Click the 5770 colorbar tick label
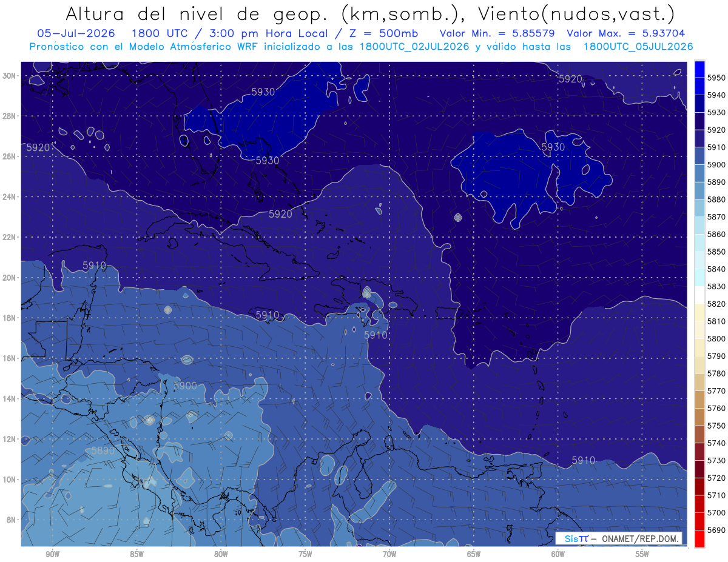Viewport: 728px width, 562px height. pyautogui.click(x=716, y=391)
